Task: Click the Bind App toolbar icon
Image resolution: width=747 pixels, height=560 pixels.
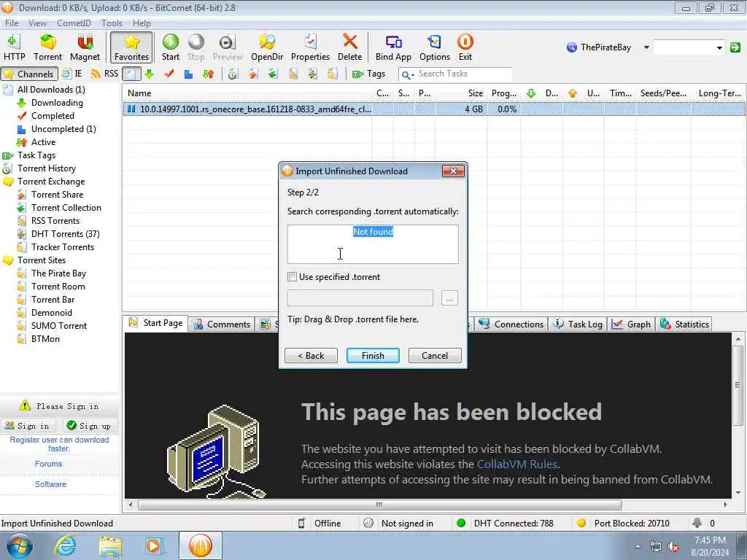Action: point(393,47)
